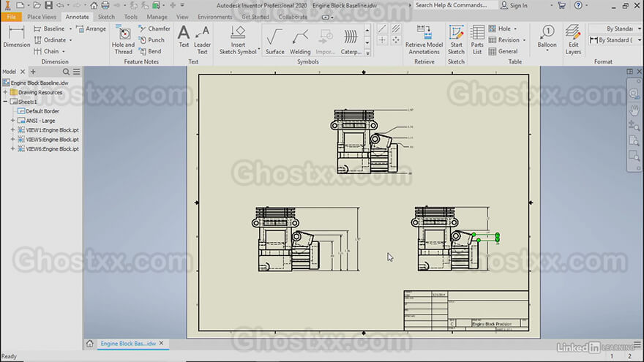Click the centerline symbol tool
The image size is (644, 362).
(x=382, y=29)
